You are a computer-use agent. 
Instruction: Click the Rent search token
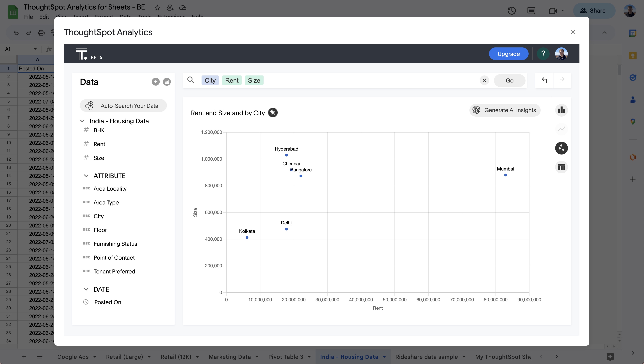232,80
